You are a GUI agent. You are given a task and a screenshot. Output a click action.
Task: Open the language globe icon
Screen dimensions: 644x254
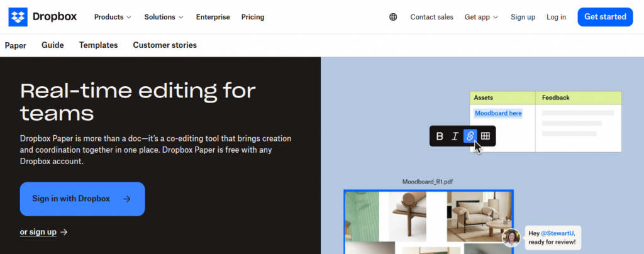point(393,17)
